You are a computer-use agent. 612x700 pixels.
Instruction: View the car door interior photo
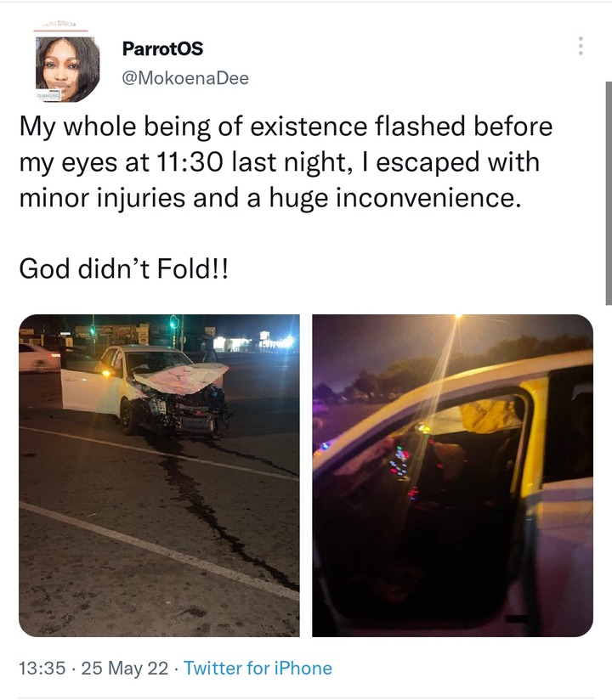click(452, 476)
